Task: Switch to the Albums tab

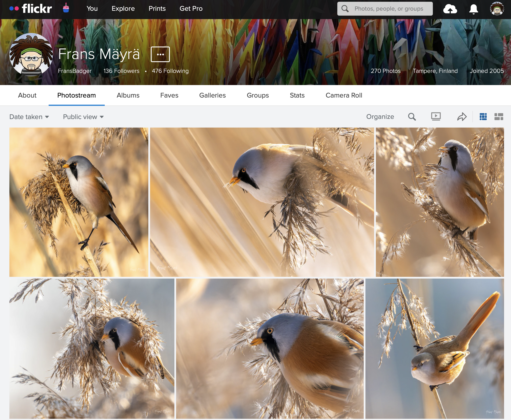Action: pos(128,95)
